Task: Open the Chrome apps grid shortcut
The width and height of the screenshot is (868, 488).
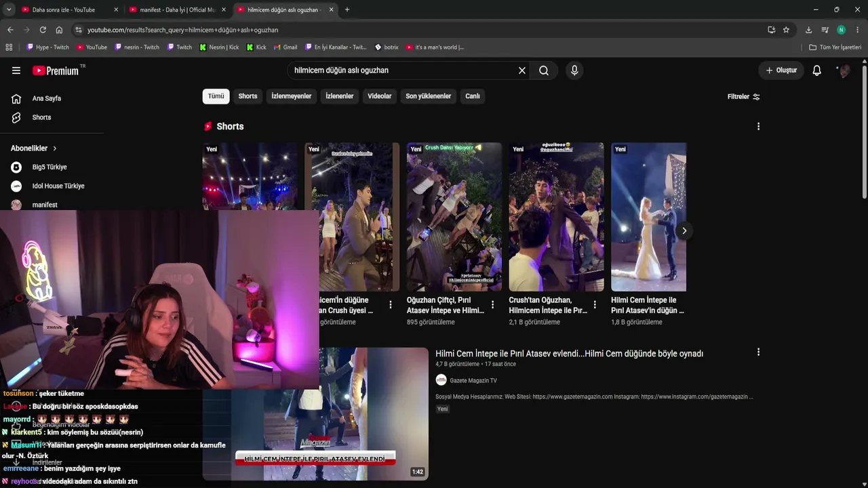Action: click(9, 47)
